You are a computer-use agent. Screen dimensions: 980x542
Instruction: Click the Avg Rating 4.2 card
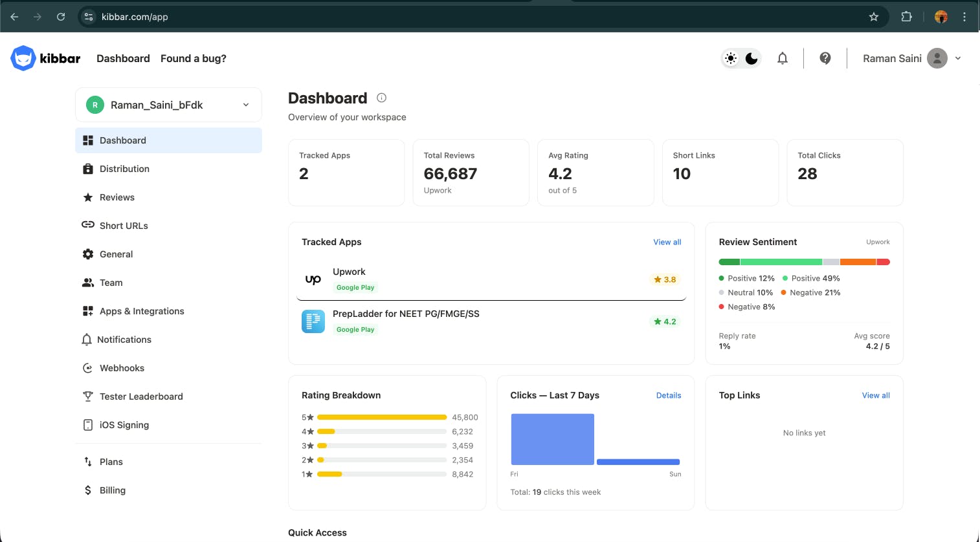[x=596, y=173]
